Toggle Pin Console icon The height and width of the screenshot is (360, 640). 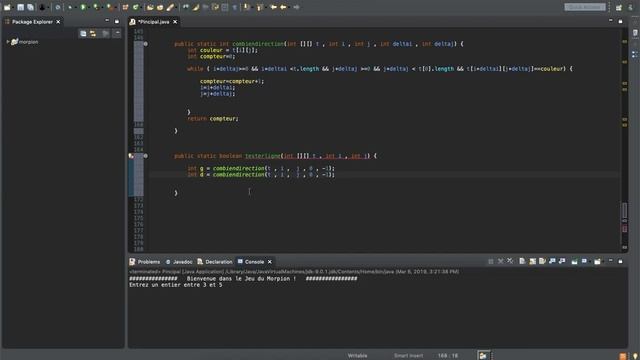tap(574, 261)
